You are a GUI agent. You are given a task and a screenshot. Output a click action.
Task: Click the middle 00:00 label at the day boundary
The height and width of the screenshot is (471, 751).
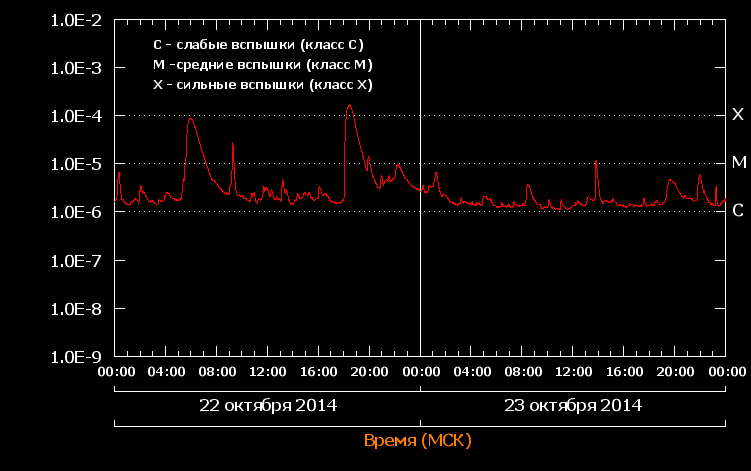click(421, 372)
